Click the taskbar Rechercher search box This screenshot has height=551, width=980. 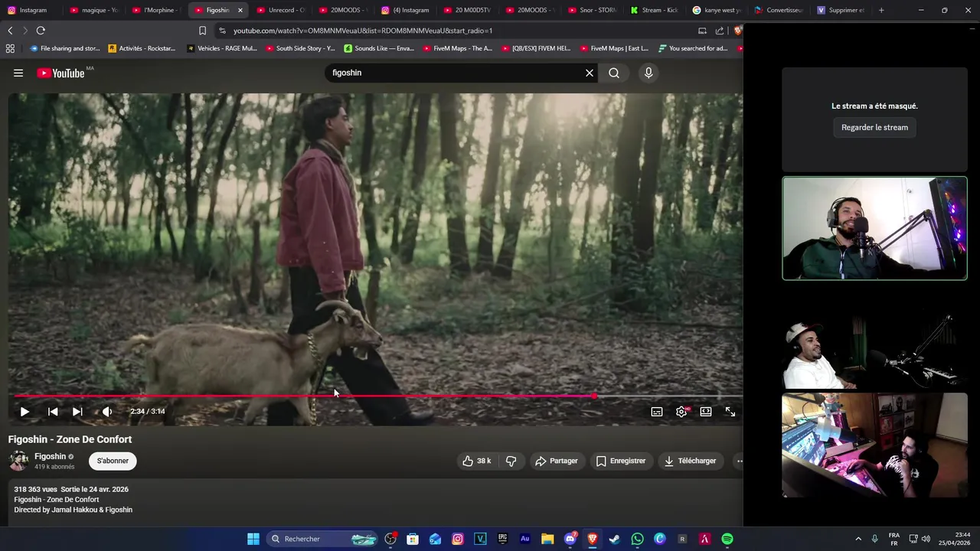click(x=323, y=539)
